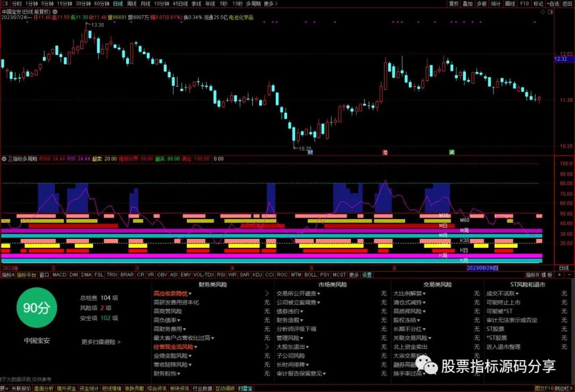
Task: Open 行业数据 bottom tab
Action: [x=202, y=388]
